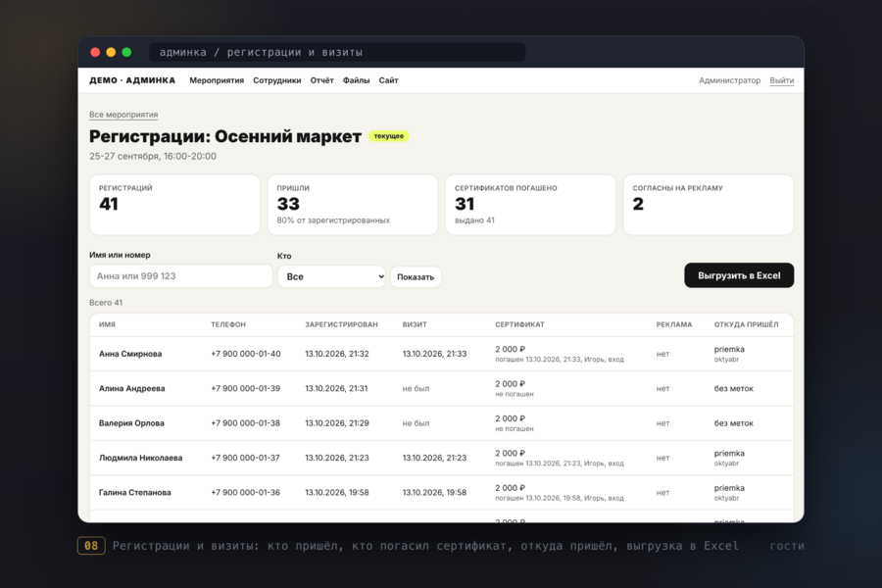This screenshot has height=588, width=882.
Task: Click phone +7 900 000-01-38
Action: click(x=246, y=423)
